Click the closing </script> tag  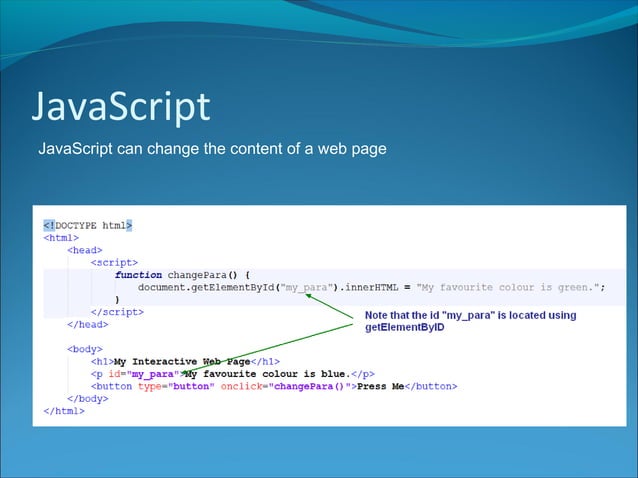117,312
